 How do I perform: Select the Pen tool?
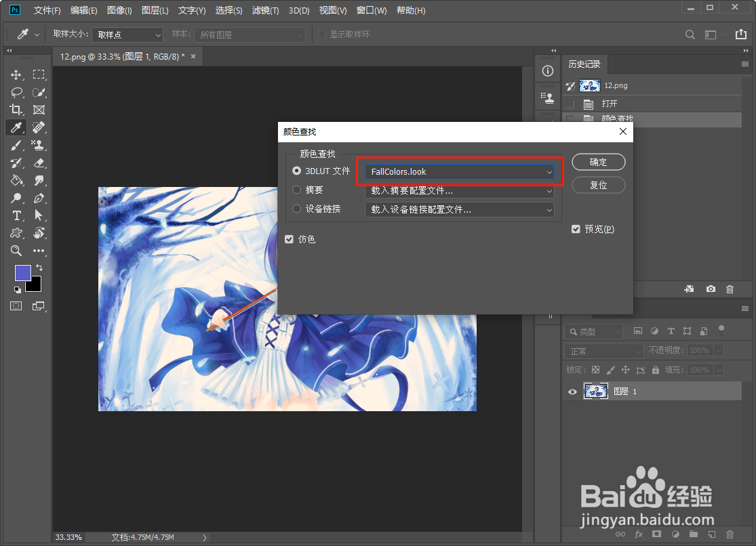tap(39, 198)
